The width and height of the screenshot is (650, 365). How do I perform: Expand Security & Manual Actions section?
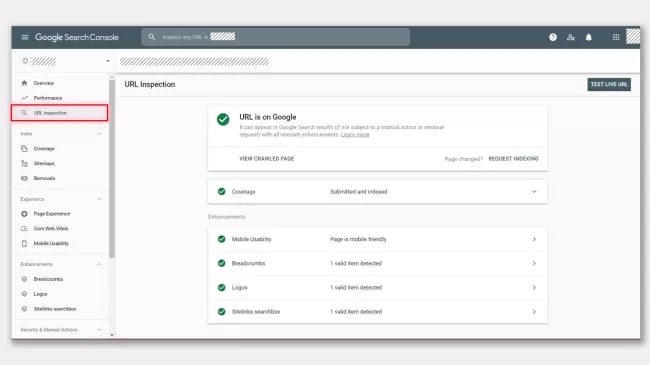99,330
